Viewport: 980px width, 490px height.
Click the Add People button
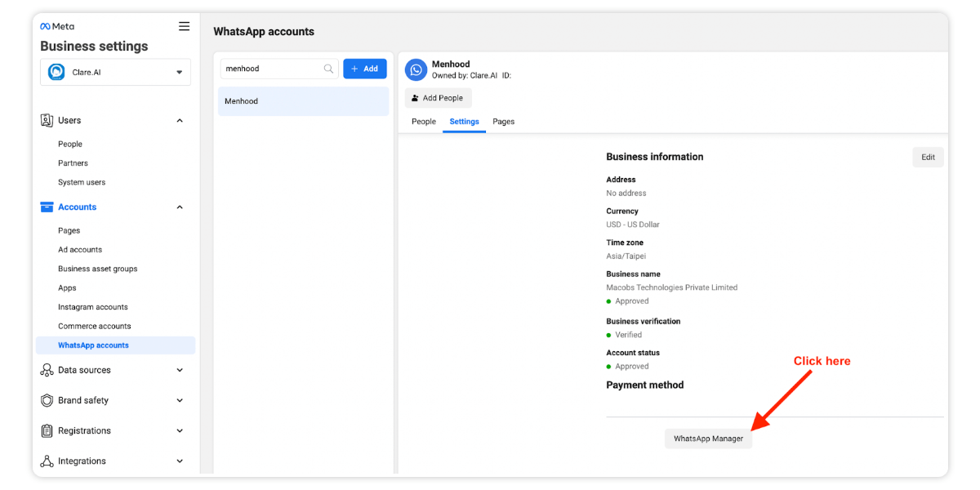[x=438, y=98]
